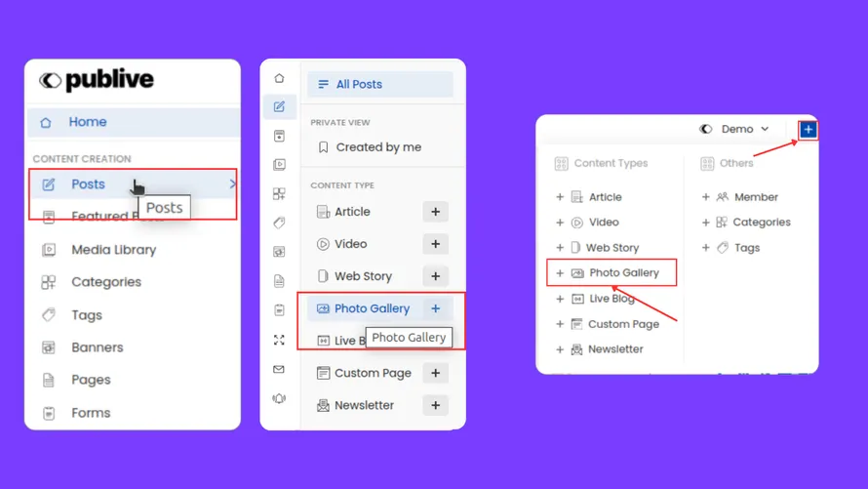Select the Banners icon in the sidebar

tap(49, 347)
